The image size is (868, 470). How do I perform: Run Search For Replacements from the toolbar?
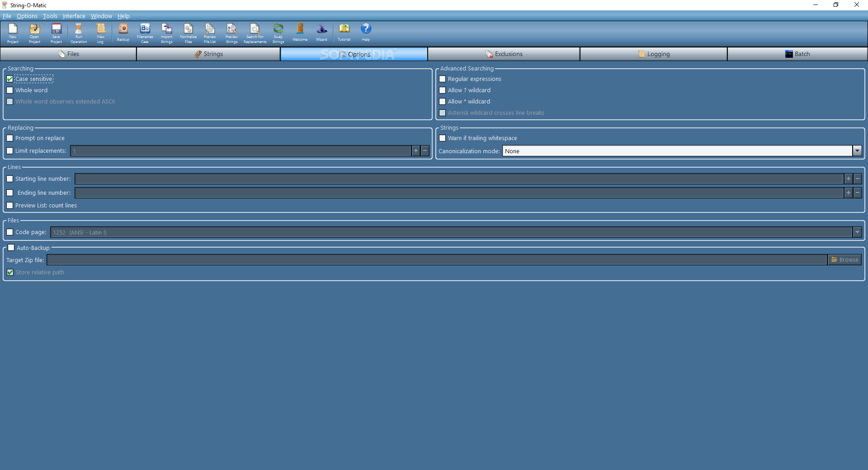255,33
